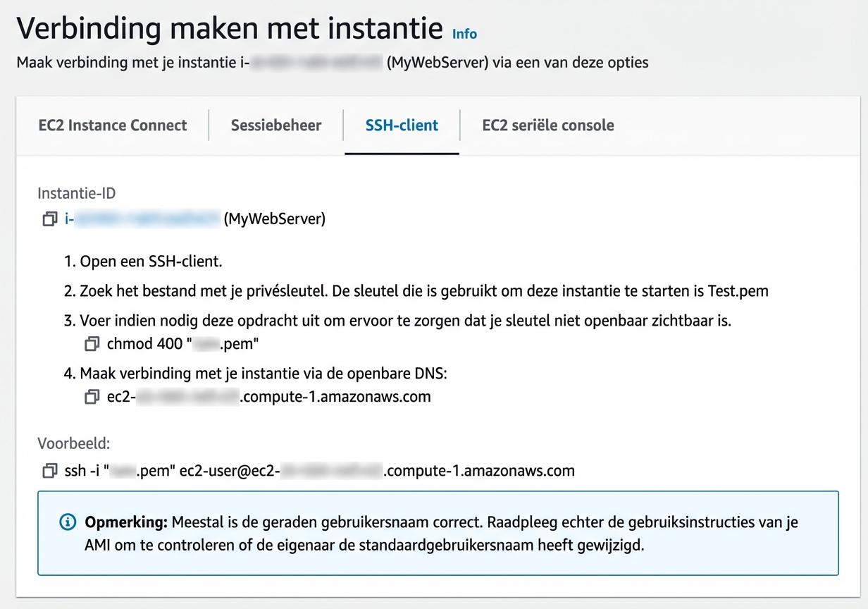Switch to the EC2 seriële console tab
868x609 pixels.
(547, 125)
